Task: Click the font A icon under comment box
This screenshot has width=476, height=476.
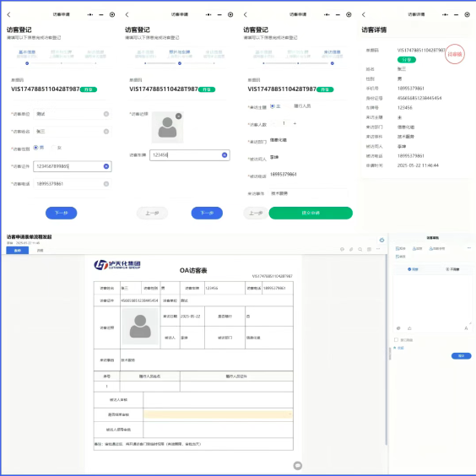Action: pos(466,328)
